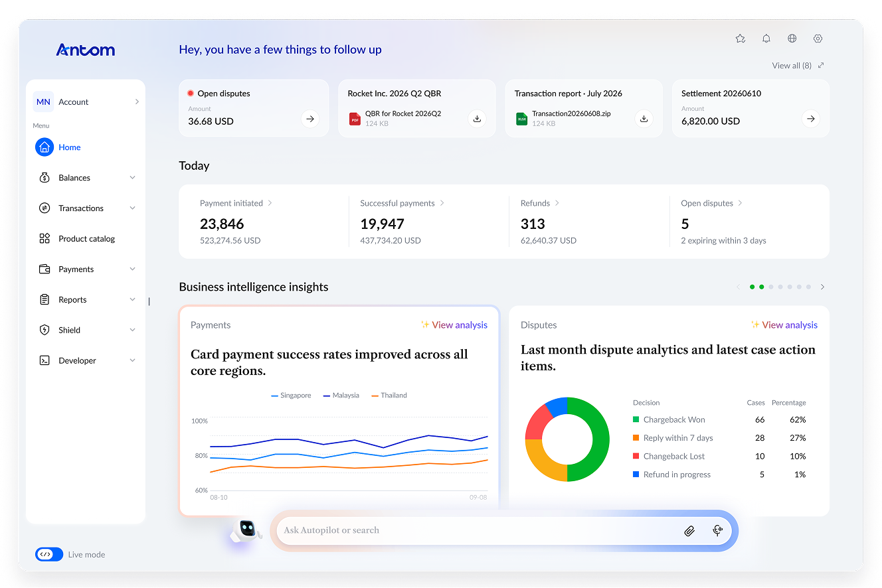Select the third insights pagination dot
This screenshot has height=588, width=882.
coord(771,287)
